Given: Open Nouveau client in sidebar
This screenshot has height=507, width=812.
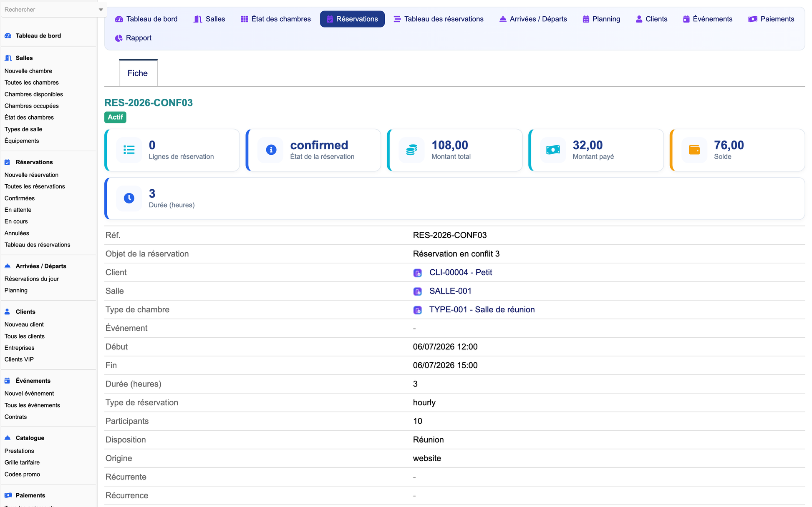Looking at the screenshot, I should 24,324.
